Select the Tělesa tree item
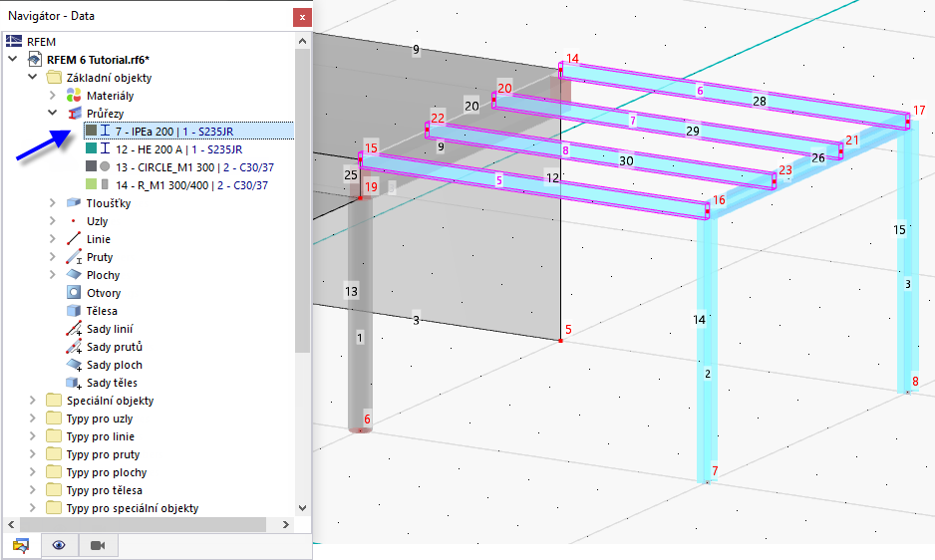935x560 pixels. click(x=102, y=311)
